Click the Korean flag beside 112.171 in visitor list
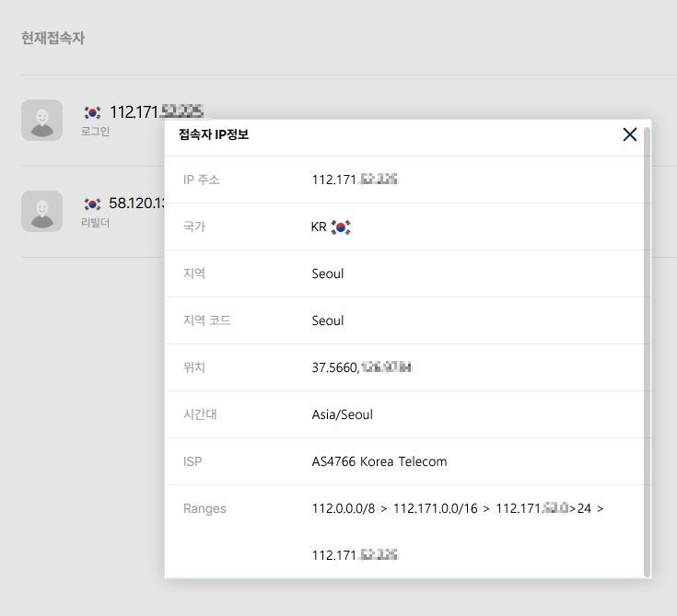This screenshot has height=616, width=677. pyautogui.click(x=92, y=112)
